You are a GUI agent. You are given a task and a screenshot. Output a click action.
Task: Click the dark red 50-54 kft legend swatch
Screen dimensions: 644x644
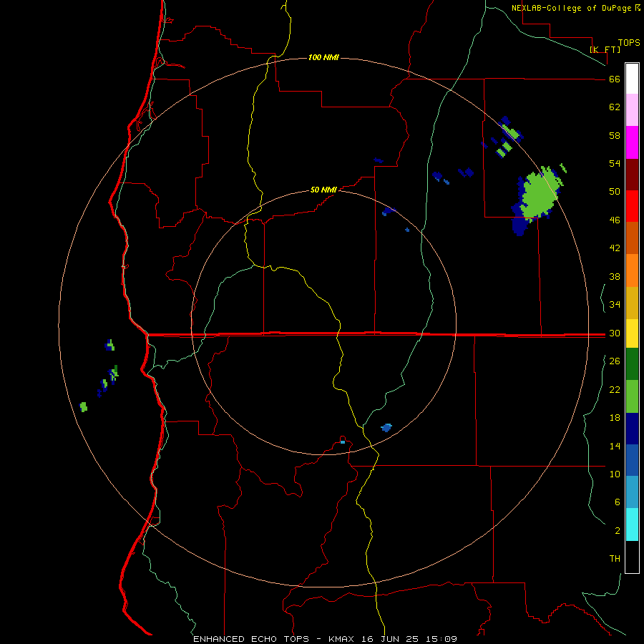632,175
